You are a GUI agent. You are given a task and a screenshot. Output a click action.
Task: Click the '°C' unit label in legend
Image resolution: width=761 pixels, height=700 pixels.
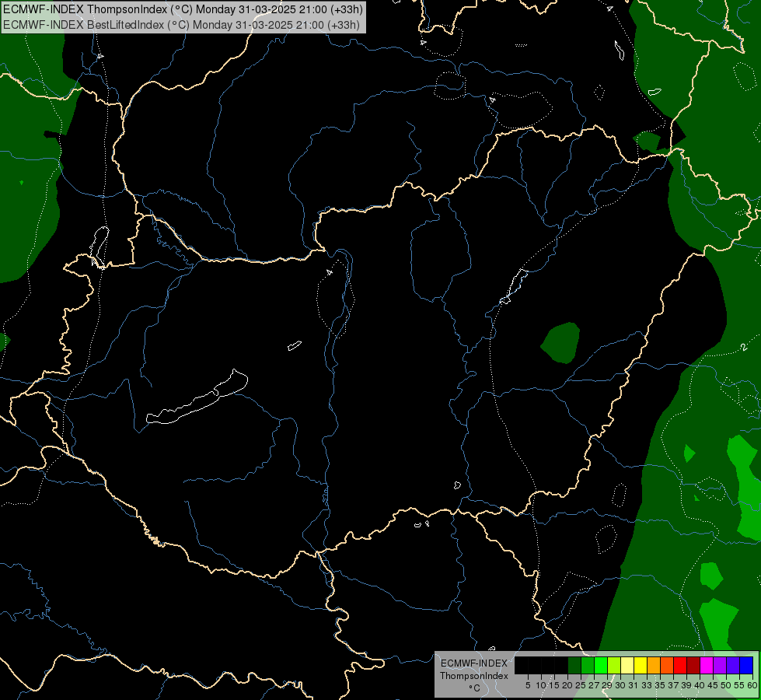(x=475, y=688)
